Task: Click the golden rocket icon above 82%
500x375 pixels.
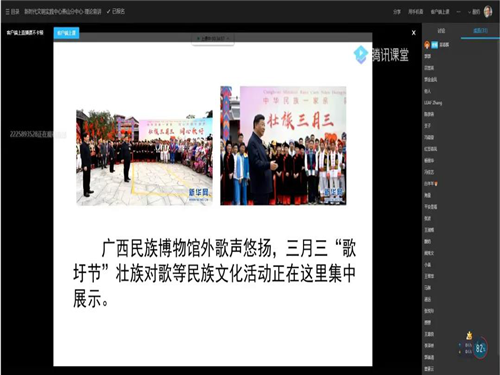Action: 469,335
